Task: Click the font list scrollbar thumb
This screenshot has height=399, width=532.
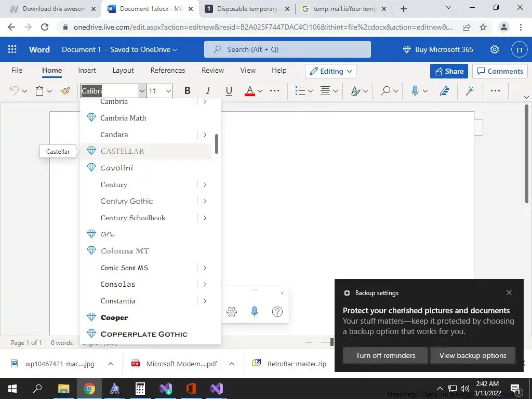Action: point(217,144)
